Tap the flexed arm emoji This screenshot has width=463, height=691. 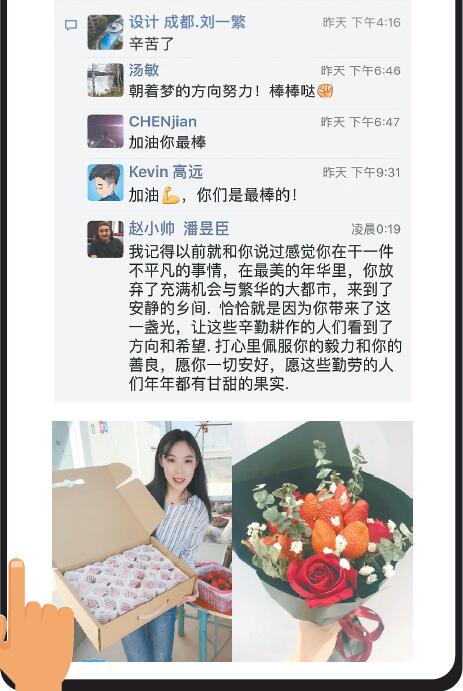(x=170, y=194)
